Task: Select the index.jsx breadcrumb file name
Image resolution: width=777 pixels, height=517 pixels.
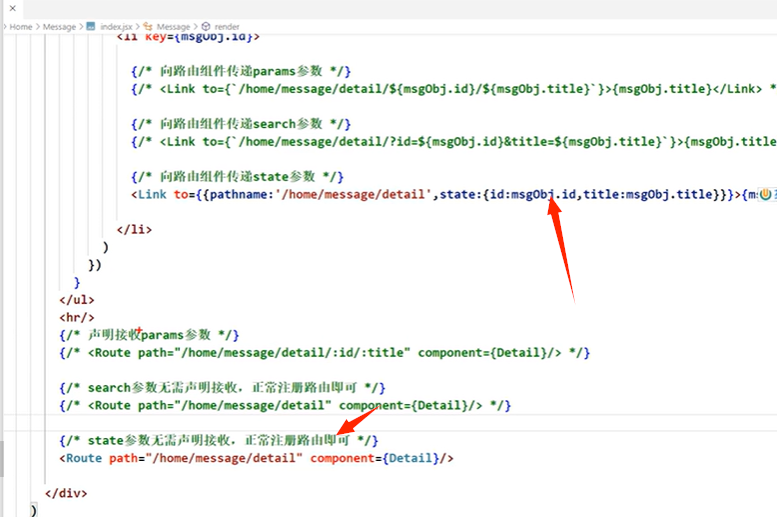Action: pyautogui.click(x=116, y=27)
